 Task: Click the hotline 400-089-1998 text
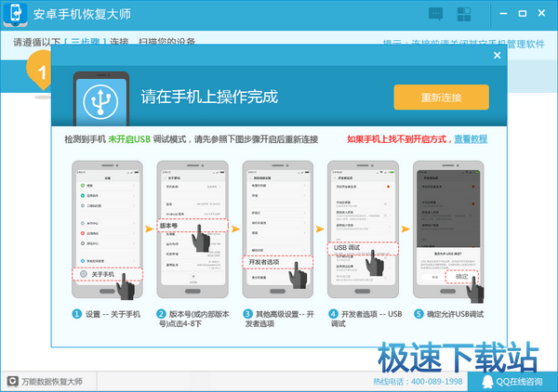418,382
